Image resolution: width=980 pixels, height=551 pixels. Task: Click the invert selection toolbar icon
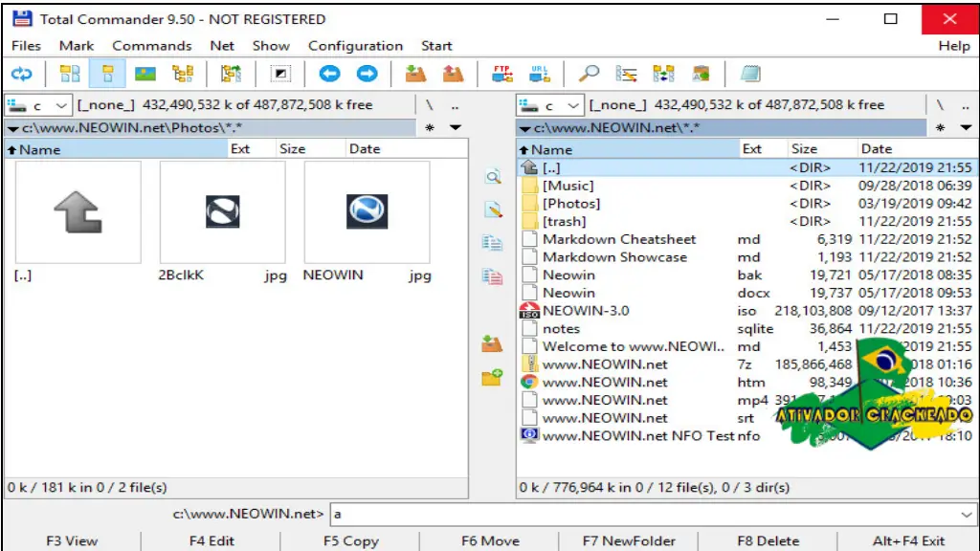point(280,74)
